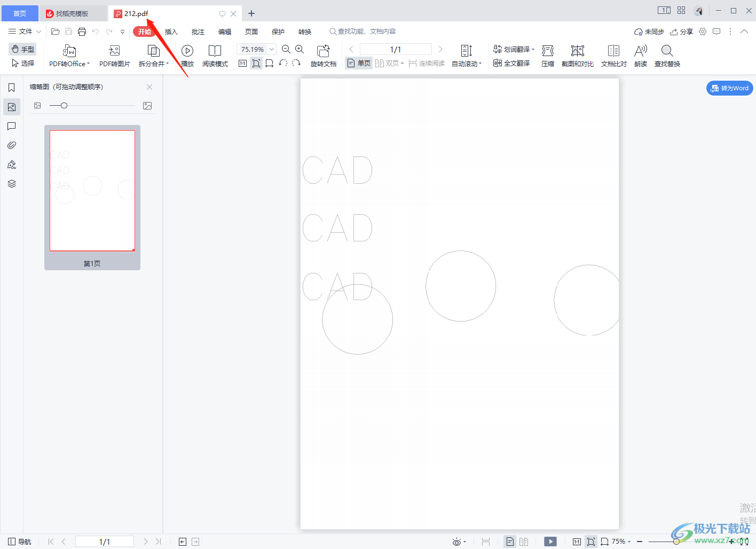Zoom out with minus magnifier icon
This screenshot has width=756, height=549.
(x=286, y=49)
